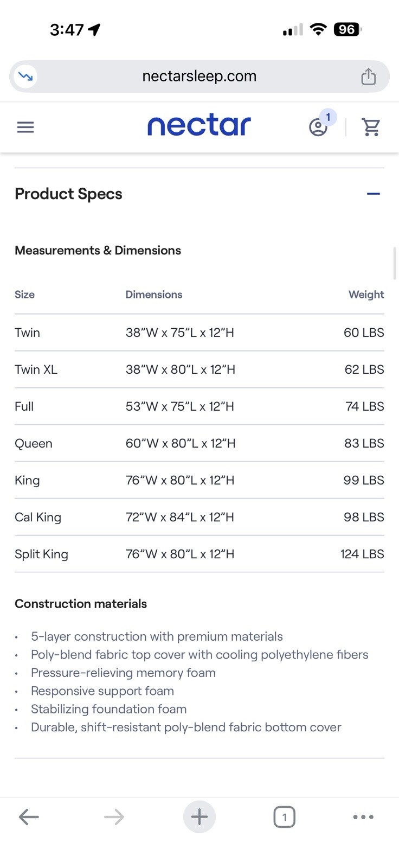Viewport: 399px width, 868px height.
Task: Tap the Cal King dimensions text
Action: coord(180,517)
